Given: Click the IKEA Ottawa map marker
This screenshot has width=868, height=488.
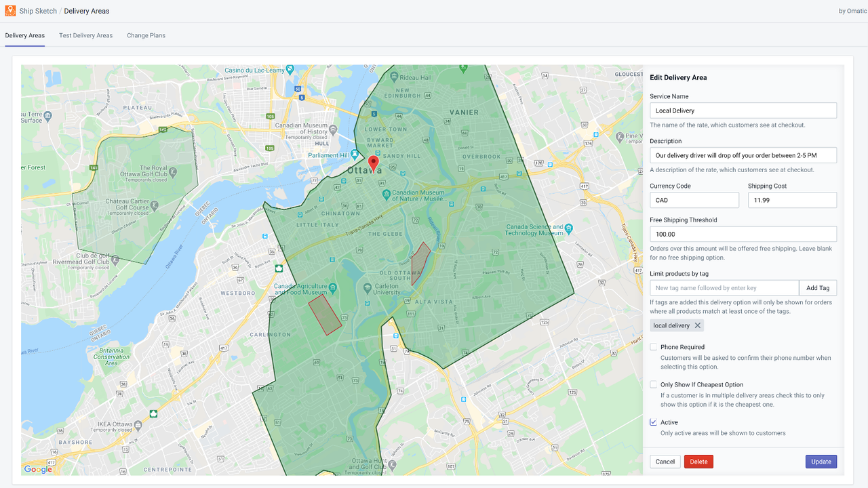Looking at the screenshot, I should 138,426.
